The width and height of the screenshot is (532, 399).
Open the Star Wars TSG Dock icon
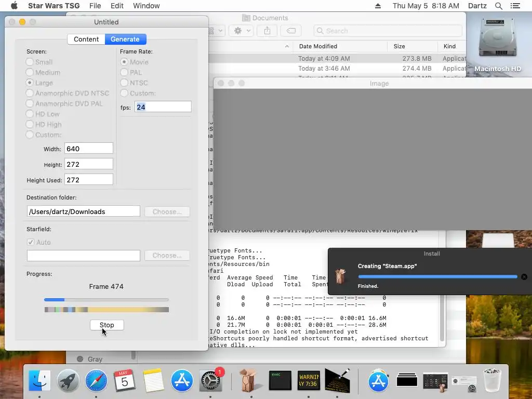[337, 380]
